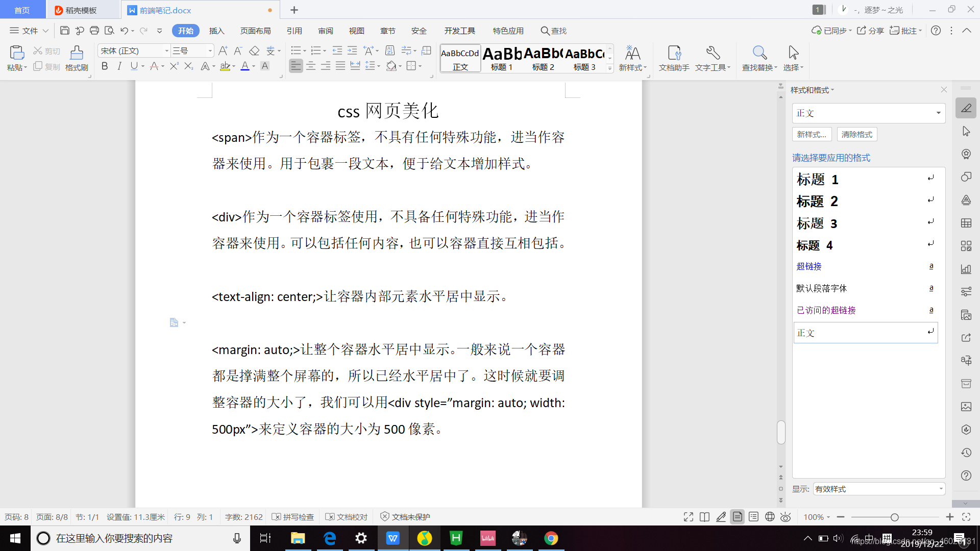Expand the font size dropdown 三号
The image size is (980, 551).
coord(210,51)
